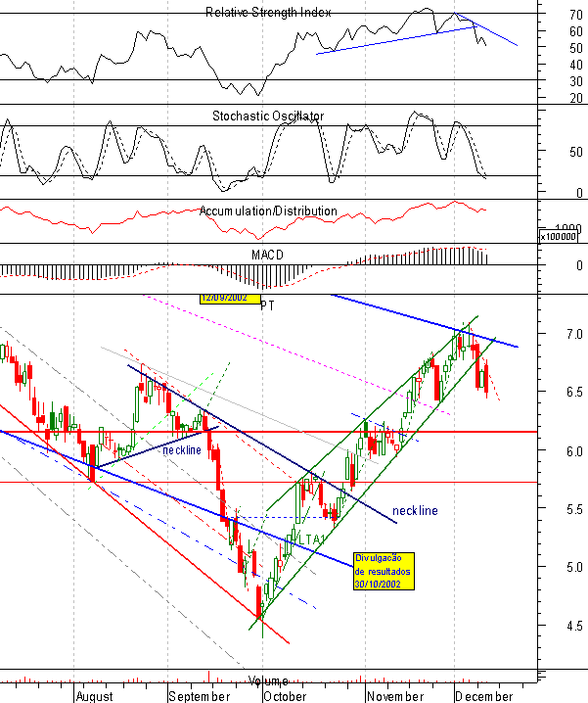
Task: Select the PT text annotation
Action: pyautogui.click(x=267, y=305)
